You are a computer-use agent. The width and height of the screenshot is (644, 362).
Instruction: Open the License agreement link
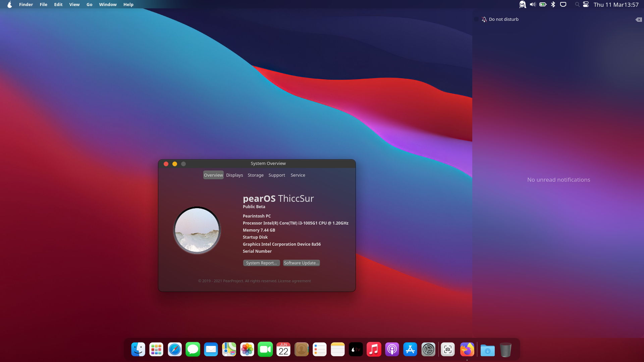(x=294, y=281)
